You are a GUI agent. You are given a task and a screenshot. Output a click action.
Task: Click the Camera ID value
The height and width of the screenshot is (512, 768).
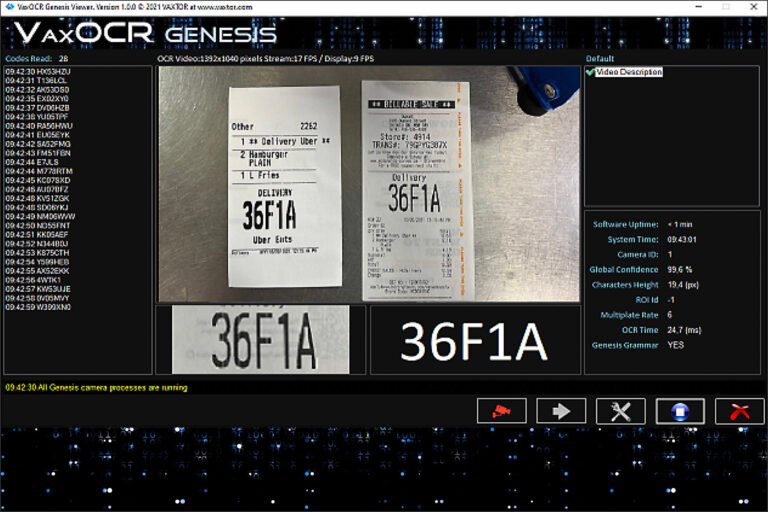tap(670, 255)
